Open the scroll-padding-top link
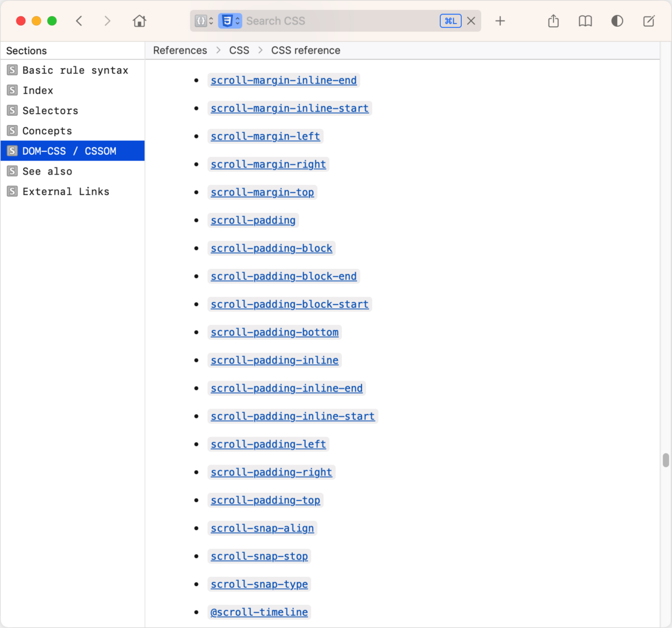Image resolution: width=672 pixels, height=628 pixels. pyautogui.click(x=266, y=501)
